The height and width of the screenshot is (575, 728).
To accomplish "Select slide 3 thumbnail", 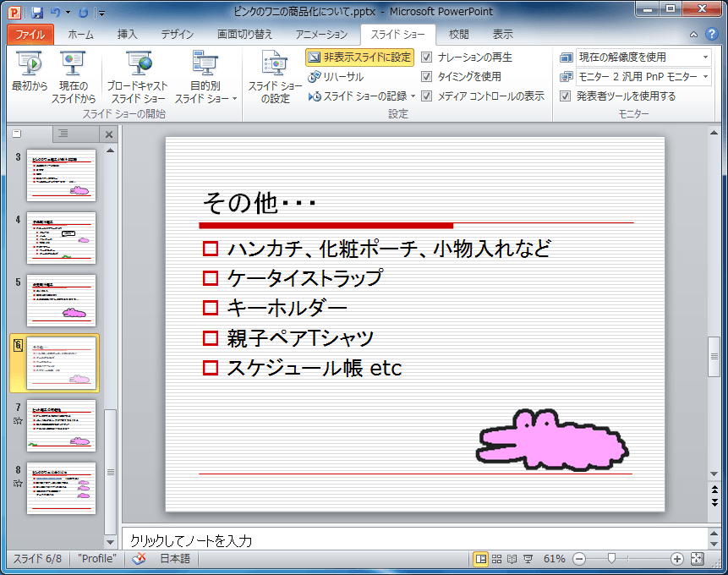I will pos(61,175).
